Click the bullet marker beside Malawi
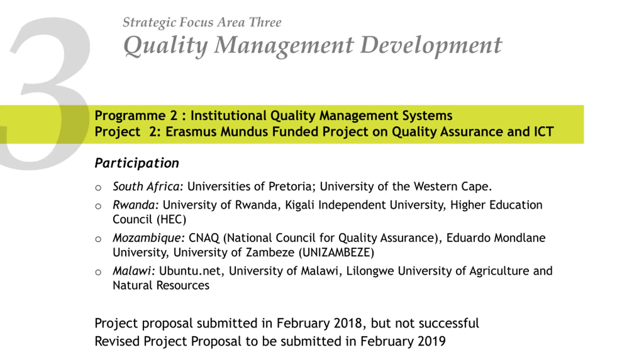The height and width of the screenshot is (362, 644). pos(98,272)
